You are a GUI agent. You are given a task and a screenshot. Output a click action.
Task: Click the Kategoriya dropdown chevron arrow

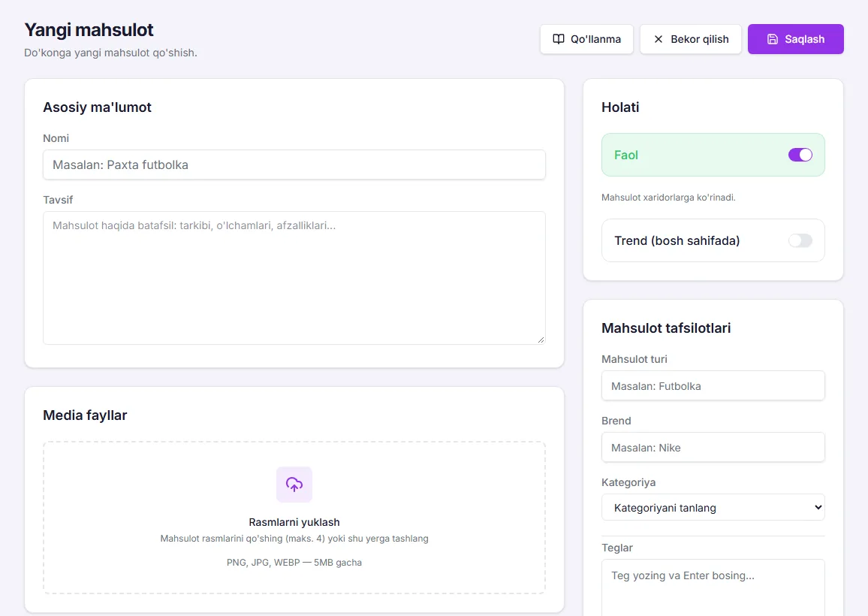pyautogui.click(x=818, y=507)
